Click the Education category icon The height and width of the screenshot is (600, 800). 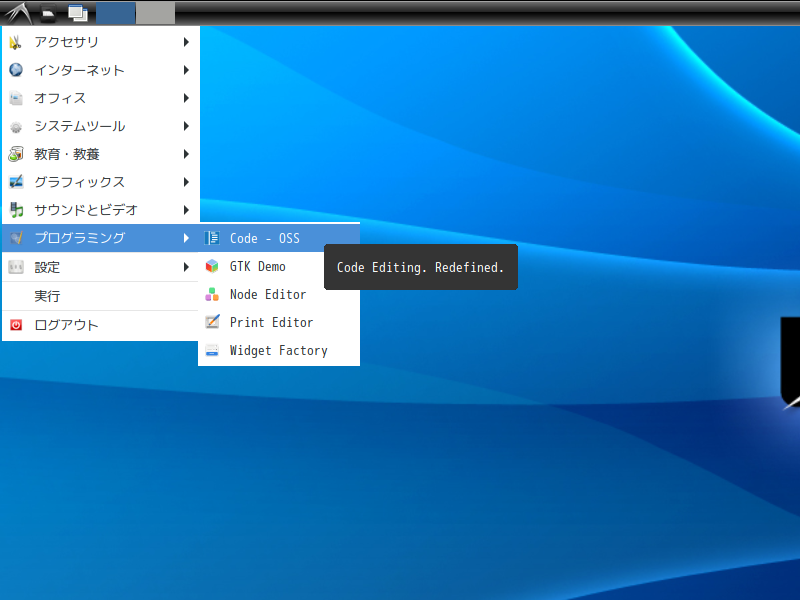click(16, 154)
